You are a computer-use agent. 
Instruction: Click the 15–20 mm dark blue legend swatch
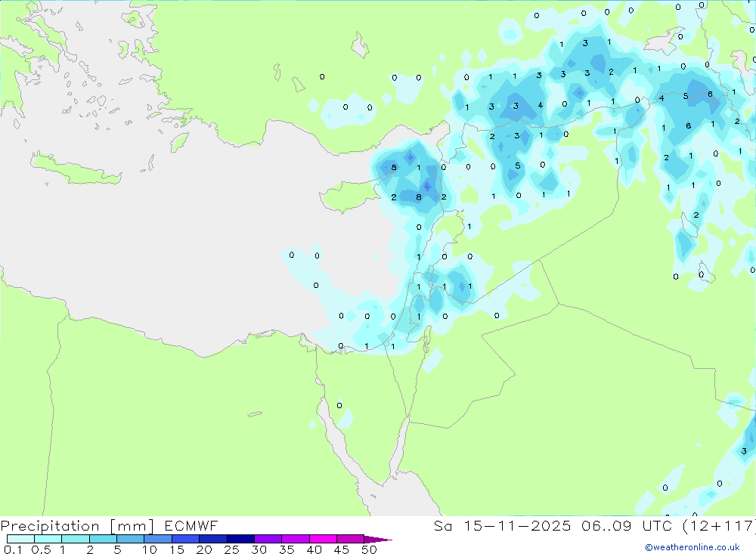185,539
